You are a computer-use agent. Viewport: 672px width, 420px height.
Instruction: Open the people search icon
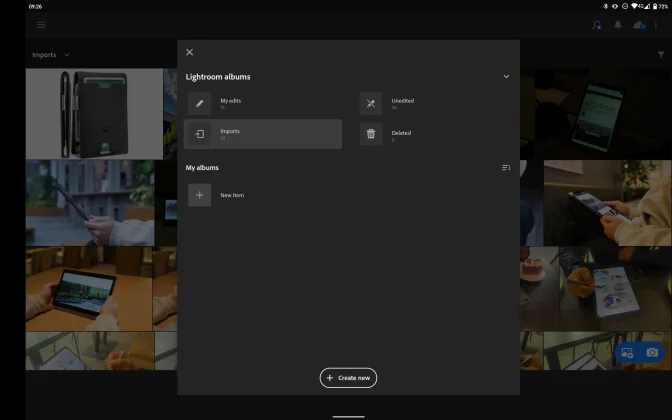point(597,25)
